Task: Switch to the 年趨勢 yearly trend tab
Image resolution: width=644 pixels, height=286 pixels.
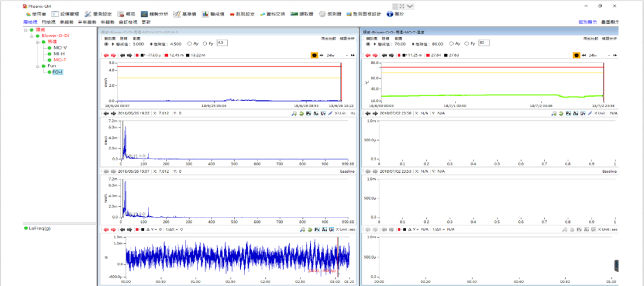Action: click(109, 22)
